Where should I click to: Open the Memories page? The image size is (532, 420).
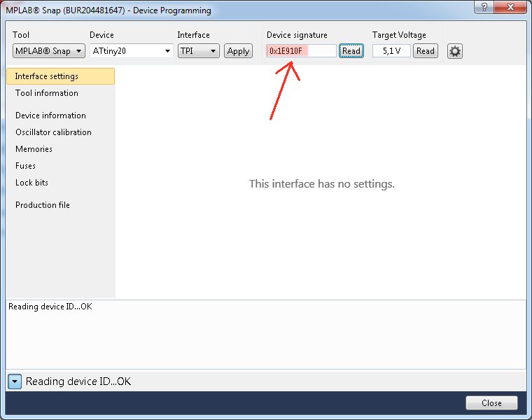point(34,149)
